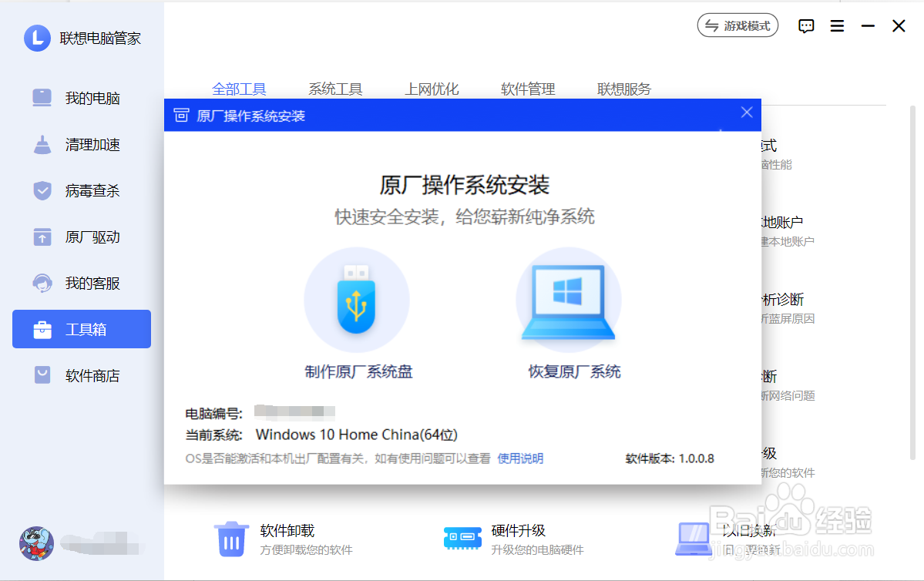Click the Lenovo PC Manager logo icon

(37, 39)
